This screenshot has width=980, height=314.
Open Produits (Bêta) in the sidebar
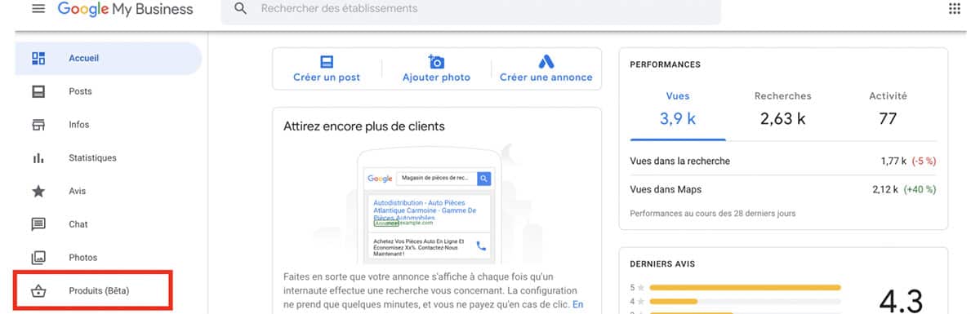pyautogui.click(x=99, y=291)
